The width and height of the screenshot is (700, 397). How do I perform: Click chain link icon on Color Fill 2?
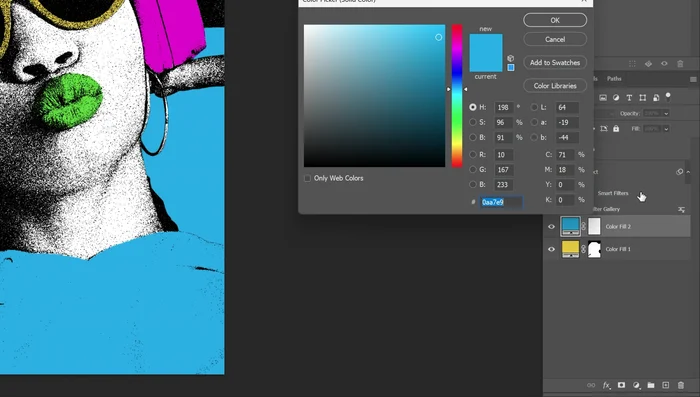click(583, 226)
